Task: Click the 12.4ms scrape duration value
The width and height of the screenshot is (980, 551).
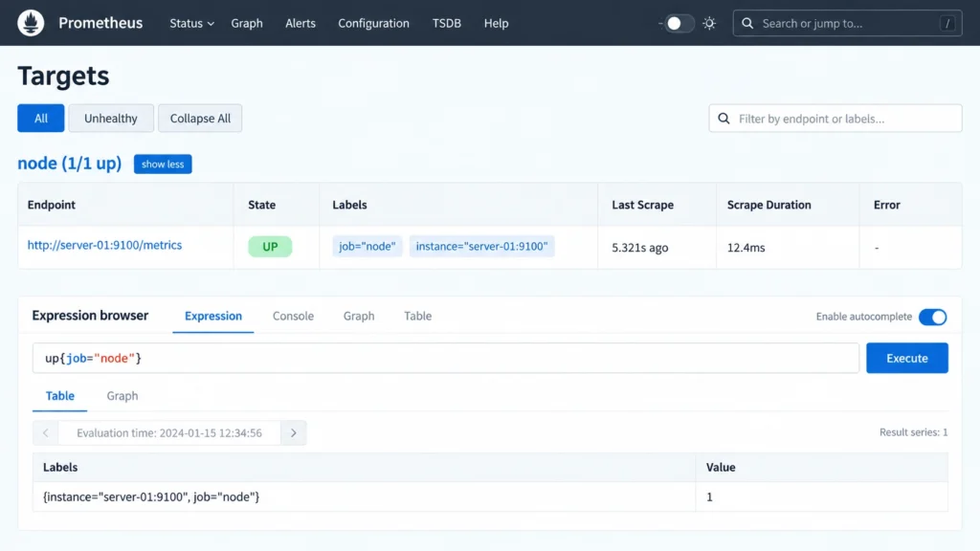Action: pyautogui.click(x=746, y=248)
